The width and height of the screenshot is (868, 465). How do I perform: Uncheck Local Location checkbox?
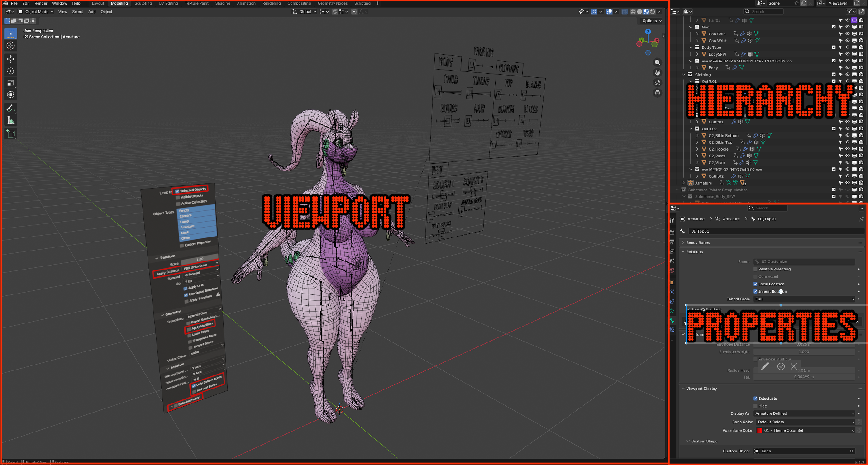[755, 284]
